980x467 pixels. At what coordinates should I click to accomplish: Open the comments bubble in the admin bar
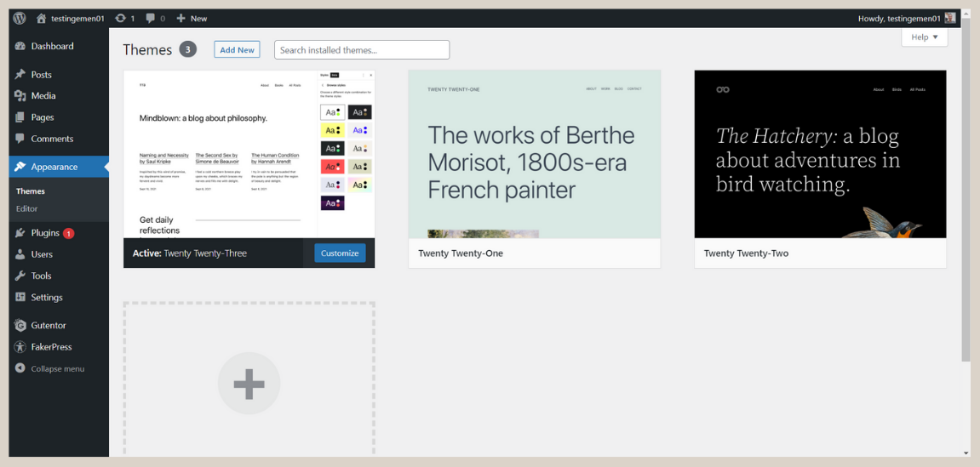point(151,18)
